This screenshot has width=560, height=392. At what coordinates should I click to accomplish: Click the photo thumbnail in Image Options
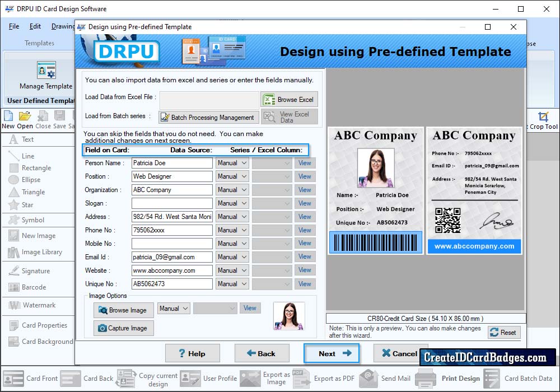click(x=289, y=316)
